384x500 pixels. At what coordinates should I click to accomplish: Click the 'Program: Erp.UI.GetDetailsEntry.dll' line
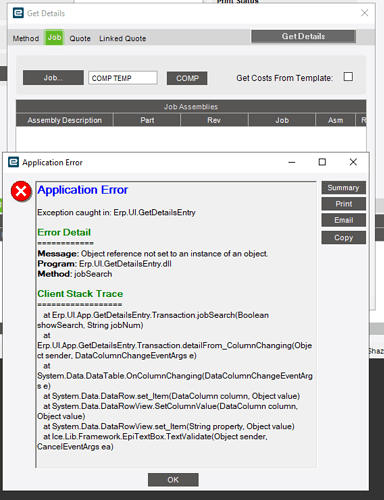(x=104, y=264)
